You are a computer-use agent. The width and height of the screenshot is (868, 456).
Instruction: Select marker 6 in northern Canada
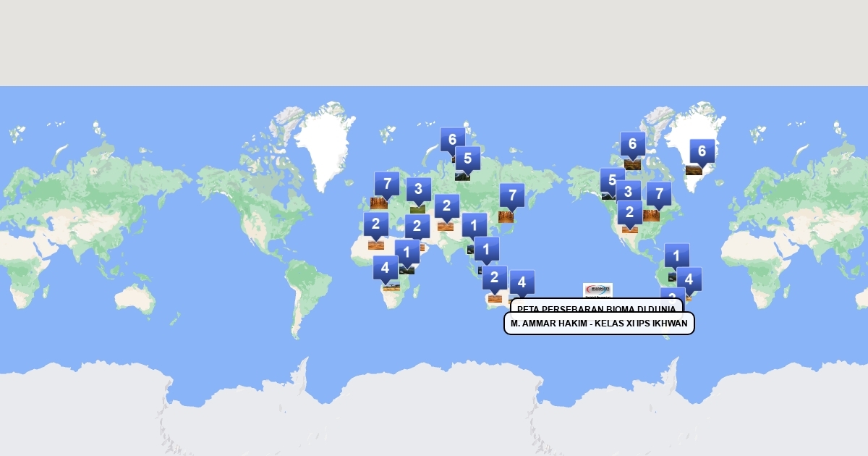coord(632,145)
